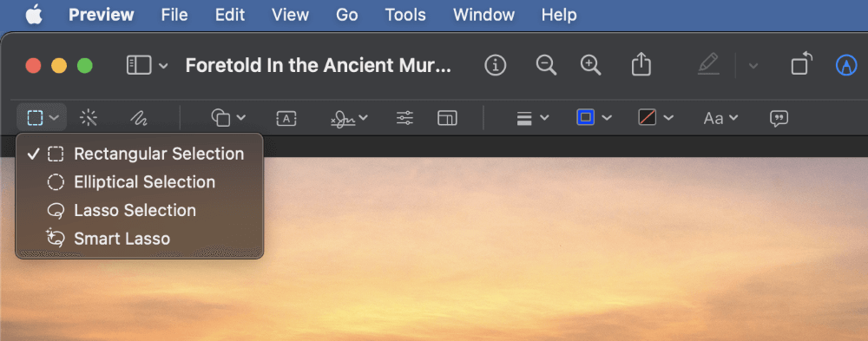Zoom out with the minus magnifier
868x341 pixels.
coord(546,65)
